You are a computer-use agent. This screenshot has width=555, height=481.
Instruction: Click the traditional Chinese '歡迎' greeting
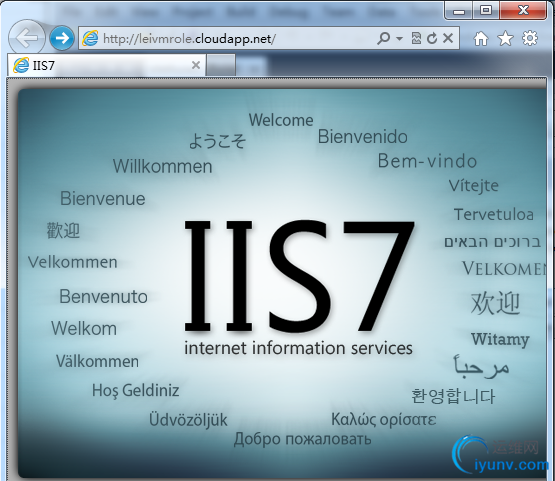pos(63,230)
